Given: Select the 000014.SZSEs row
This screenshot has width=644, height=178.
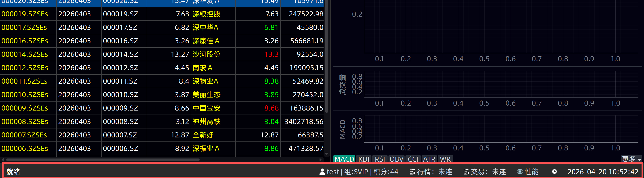Looking at the screenshot, I should pos(24,54).
